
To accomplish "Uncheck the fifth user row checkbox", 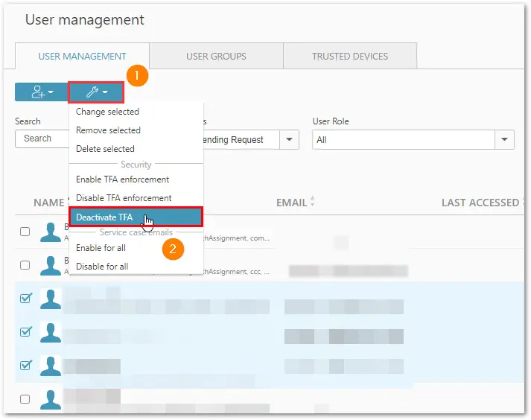I will 26,365.
